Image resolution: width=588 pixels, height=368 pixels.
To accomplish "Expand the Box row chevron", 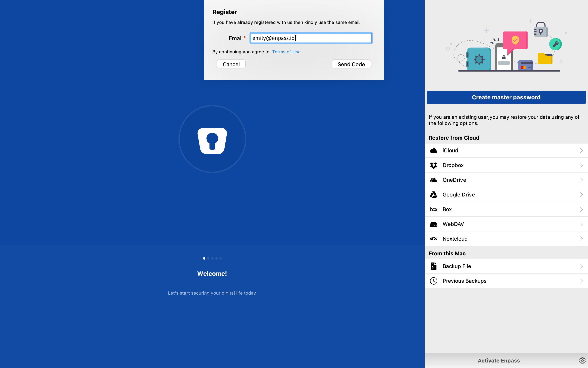I will coord(581,209).
